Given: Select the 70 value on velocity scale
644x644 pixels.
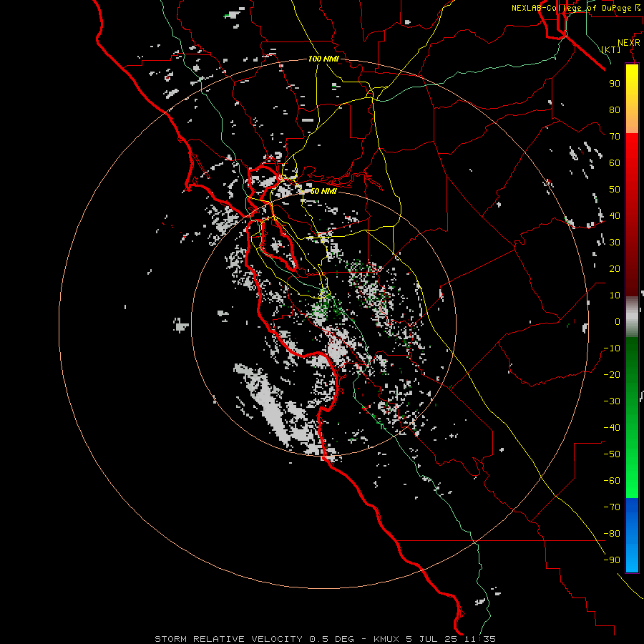Looking at the screenshot, I should tap(615, 137).
